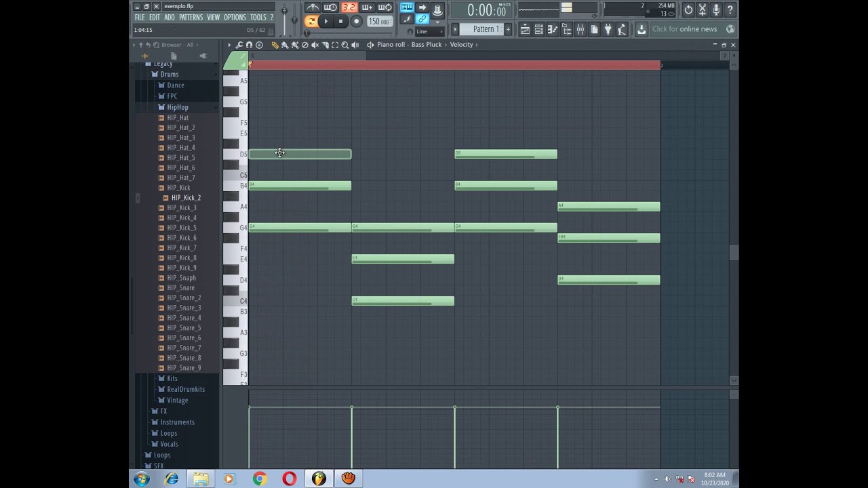Screen dimensions: 868x488
Task: Open the help question mark icon
Action: [730, 9]
